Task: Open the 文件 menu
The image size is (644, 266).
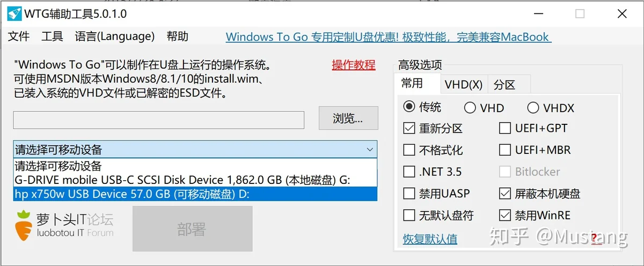Action: [19, 36]
